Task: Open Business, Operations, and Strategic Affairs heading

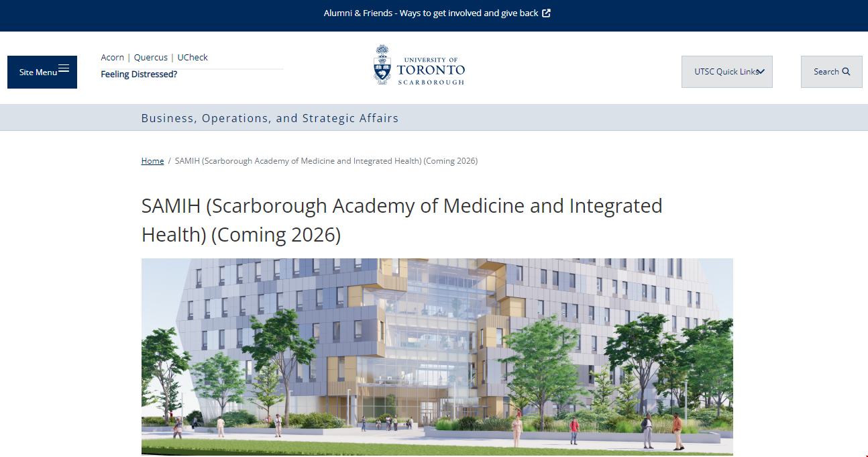Action: click(270, 118)
